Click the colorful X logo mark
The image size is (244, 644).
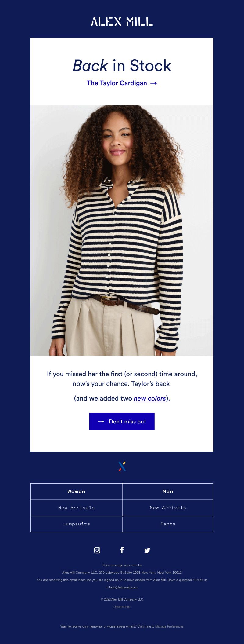[x=122, y=466]
